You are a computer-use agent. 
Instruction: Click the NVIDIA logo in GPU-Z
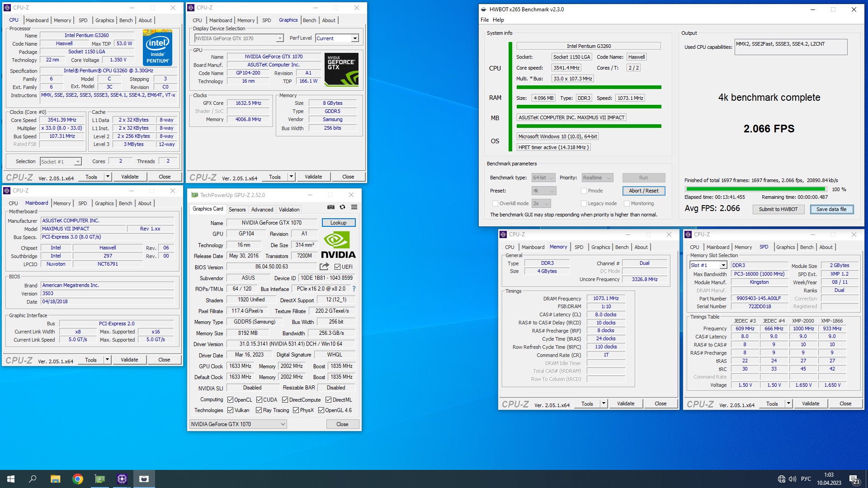click(x=338, y=244)
